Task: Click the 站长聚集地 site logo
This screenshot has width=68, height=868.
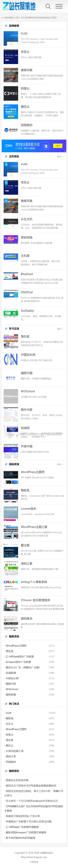Action: [x=19, y=6]
